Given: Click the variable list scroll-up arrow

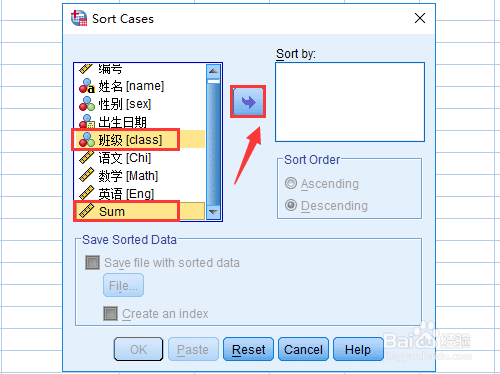Looking at the screenshot, I should pyautogui.click(x=213, y=71).
